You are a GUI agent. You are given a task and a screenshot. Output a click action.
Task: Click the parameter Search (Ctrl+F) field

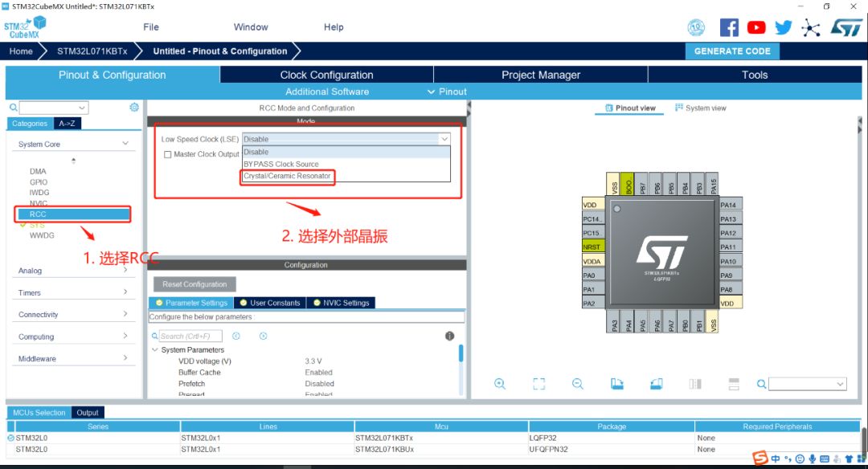191,336
